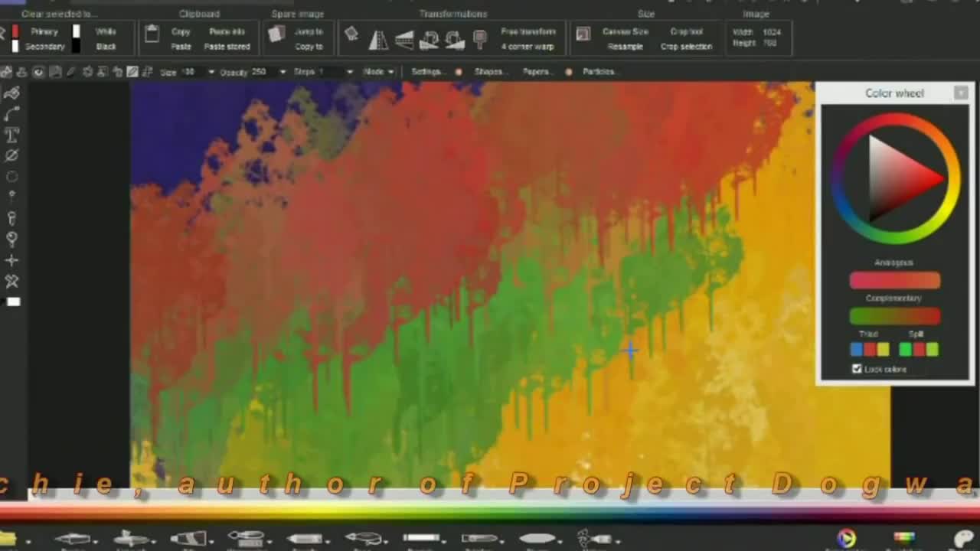Open the Papers menu

536,72
